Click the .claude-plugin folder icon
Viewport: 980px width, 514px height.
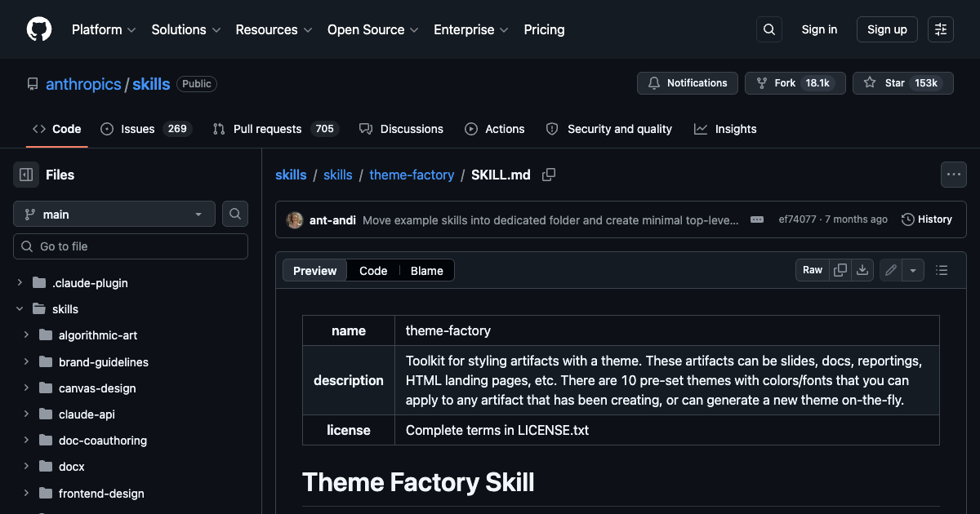[x=39, y=283]
